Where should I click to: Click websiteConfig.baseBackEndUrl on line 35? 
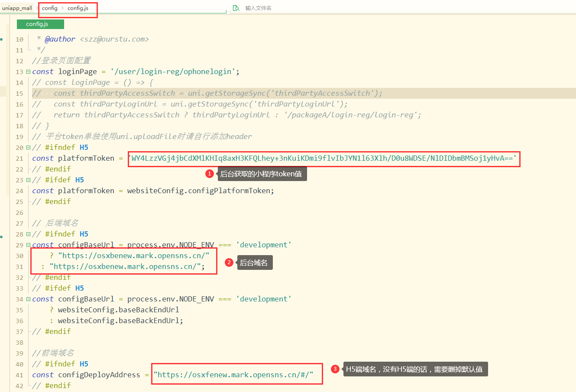[x=119, y=310]
